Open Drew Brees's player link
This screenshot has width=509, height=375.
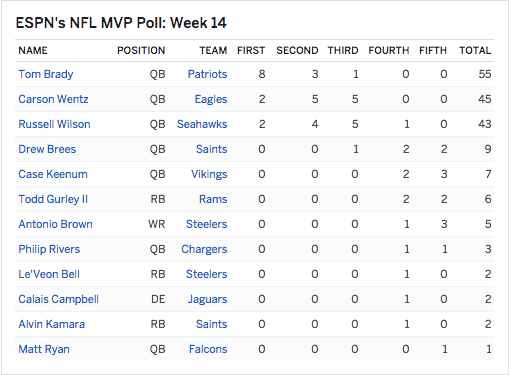click(47, 149)
